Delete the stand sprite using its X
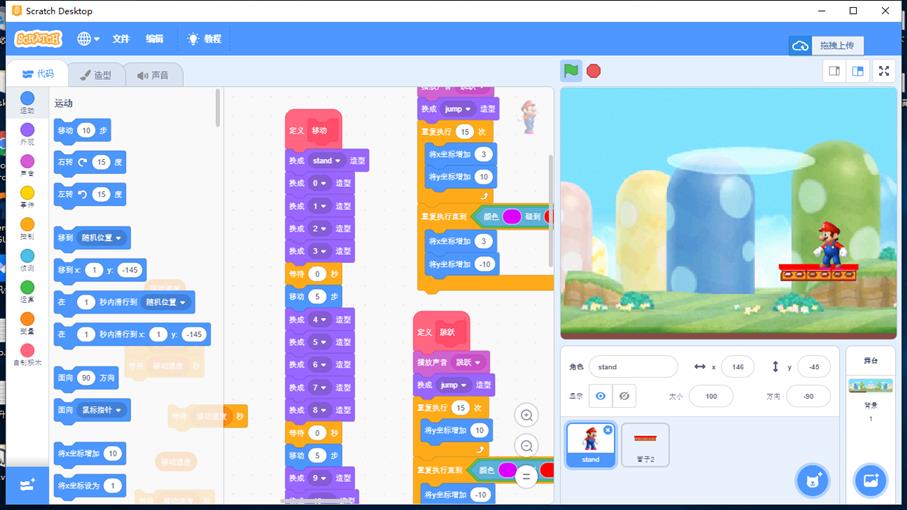Image resolution: width=907 pixels, height=510 pixels. 607,430
